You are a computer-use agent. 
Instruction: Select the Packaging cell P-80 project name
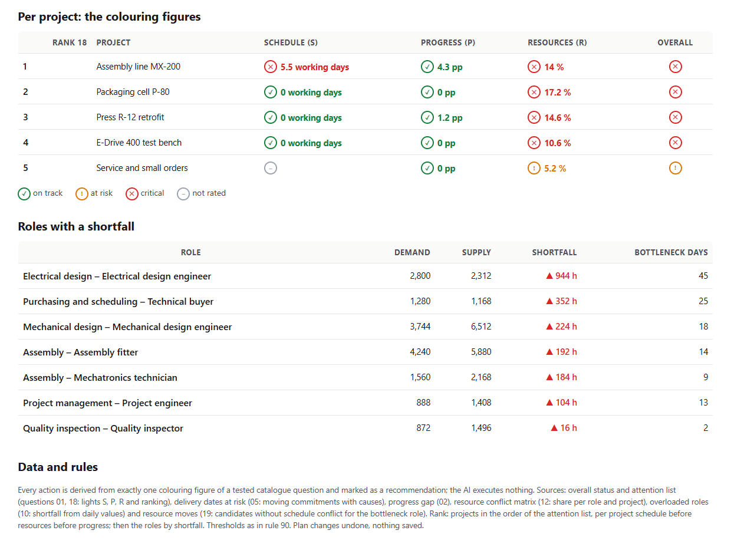(x=133, y=92)
